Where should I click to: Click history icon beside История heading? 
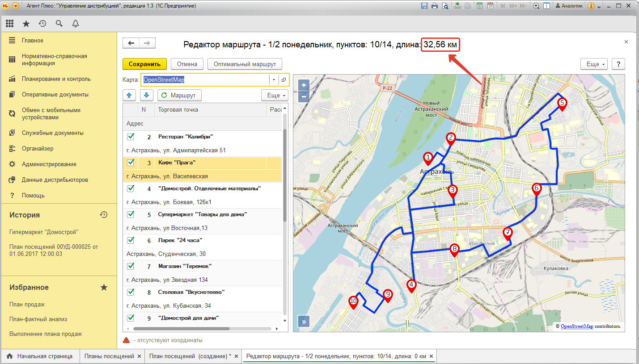pyautogui.click(x=104, y=215)
